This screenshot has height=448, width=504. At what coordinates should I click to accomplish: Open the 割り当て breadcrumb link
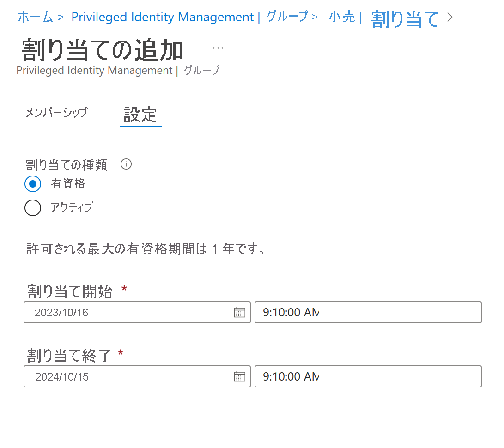[405, 17]
